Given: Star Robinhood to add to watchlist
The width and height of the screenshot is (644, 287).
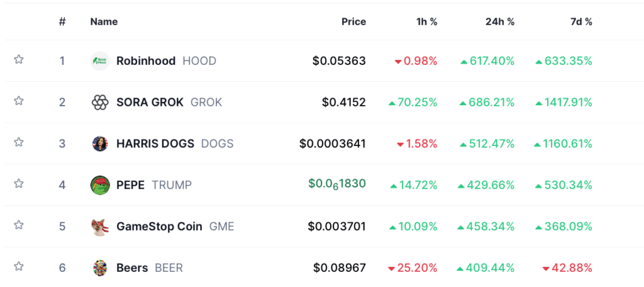Looking at the screenshot, I should pyautogui.click(x=19, y=60).
